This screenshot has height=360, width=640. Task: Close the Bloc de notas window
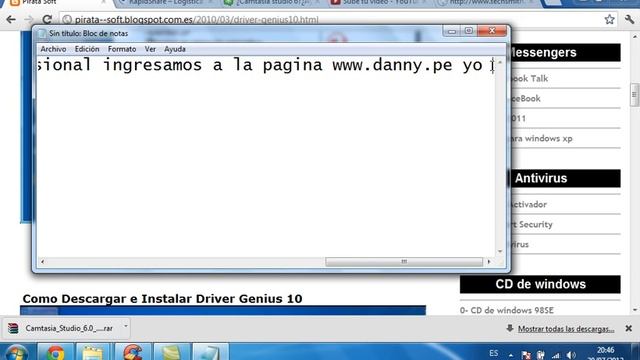click(x=492, y=31)
